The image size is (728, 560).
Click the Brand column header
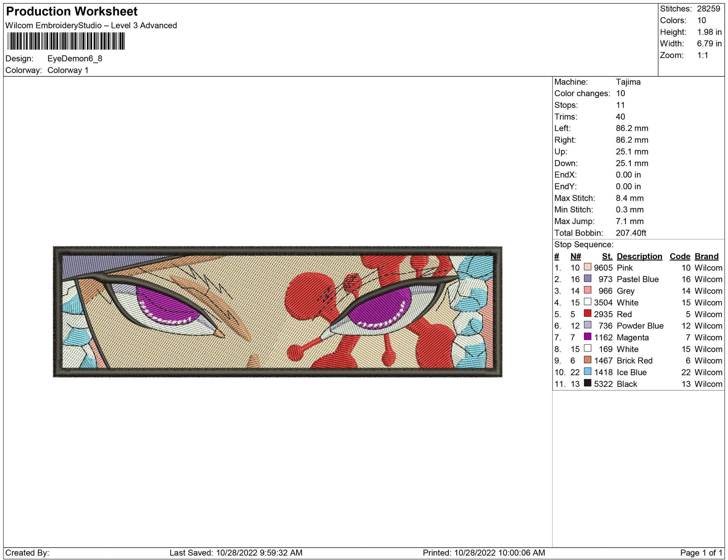(706, 256)
